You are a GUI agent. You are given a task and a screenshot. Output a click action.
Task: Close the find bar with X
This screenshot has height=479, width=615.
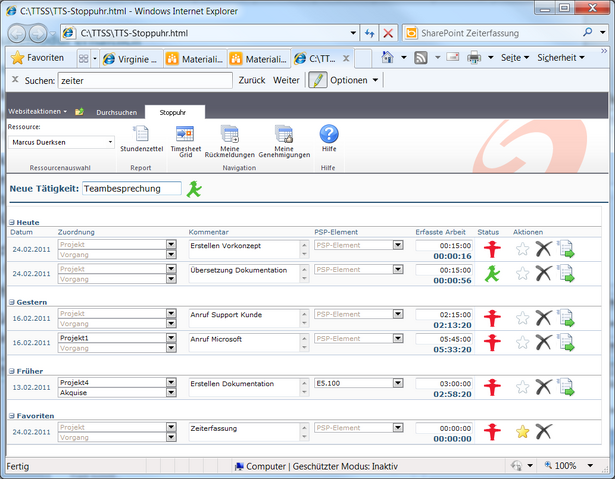pyautogui.click(x=15, y=79)
